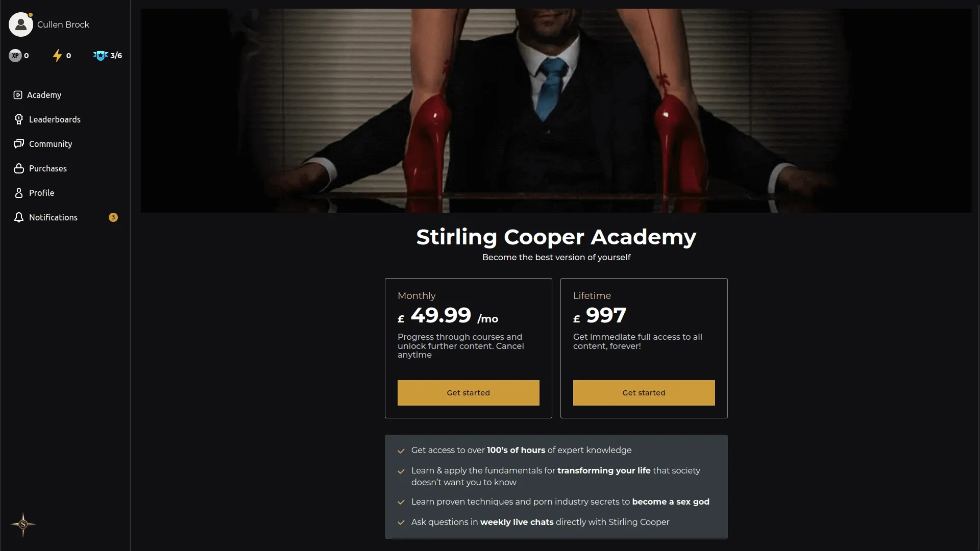Click the Cullen Brock username

coord(63,24)
